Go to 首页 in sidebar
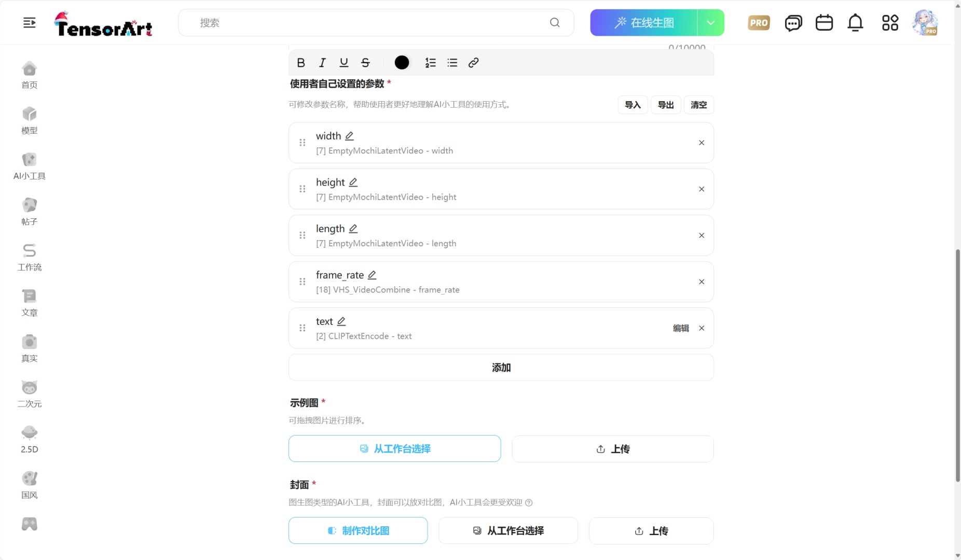The image size is (961, 560). click(30, 75)
